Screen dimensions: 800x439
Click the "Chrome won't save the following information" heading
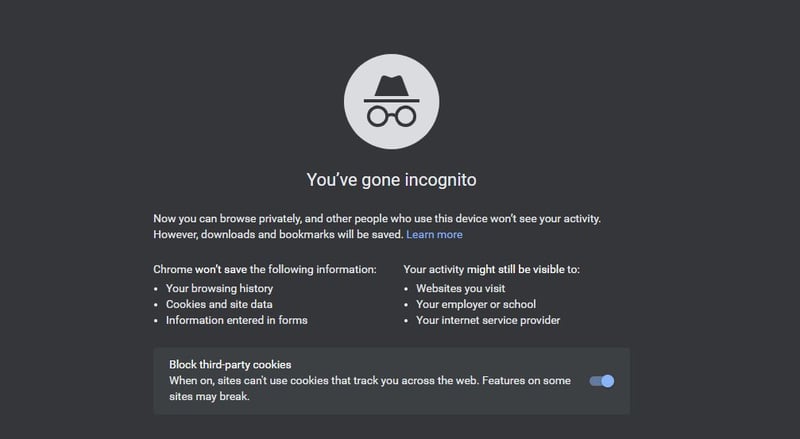tap(265, 269)
